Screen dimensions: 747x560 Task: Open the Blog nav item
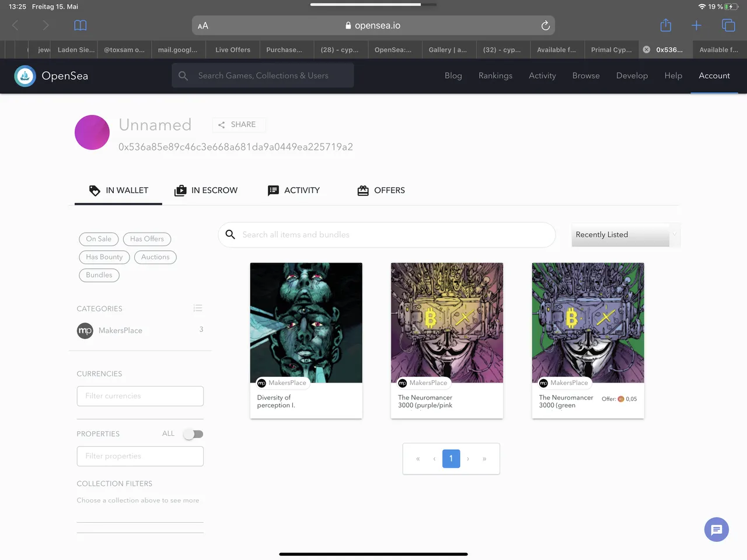click(453, 76)
